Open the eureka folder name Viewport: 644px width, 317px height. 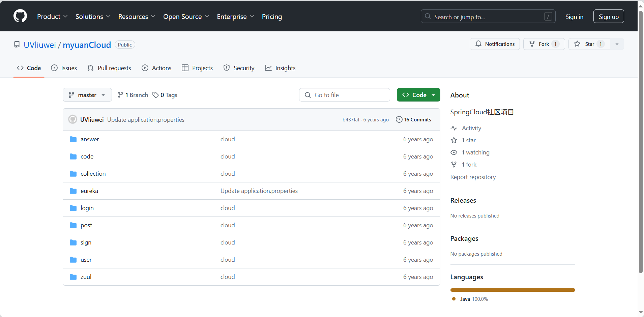[x=89, y=191]
